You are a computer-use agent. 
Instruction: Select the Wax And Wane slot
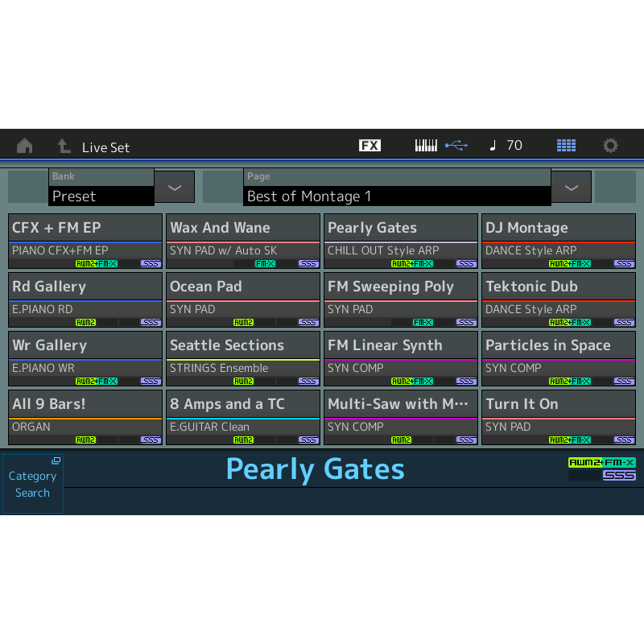coord(243,241)
